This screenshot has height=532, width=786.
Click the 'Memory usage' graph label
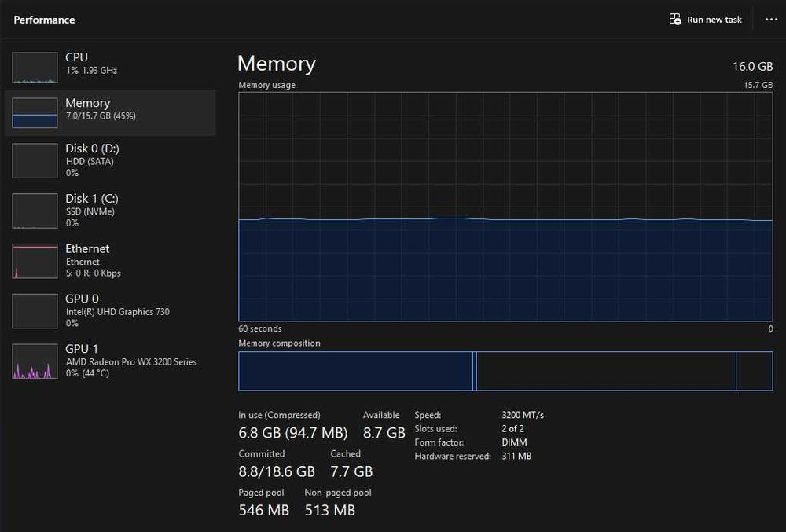266,85
